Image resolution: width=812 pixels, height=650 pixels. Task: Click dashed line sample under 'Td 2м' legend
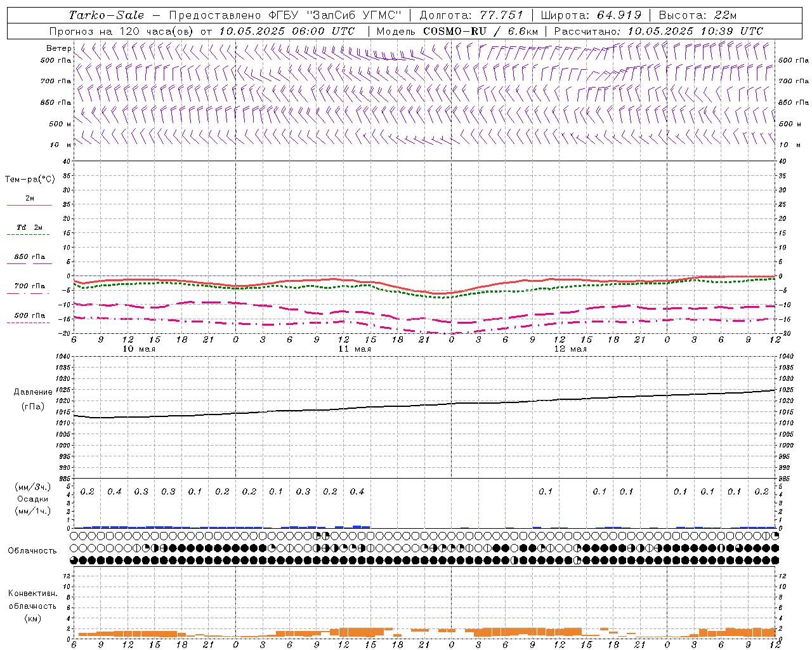(x=28, y=234)
